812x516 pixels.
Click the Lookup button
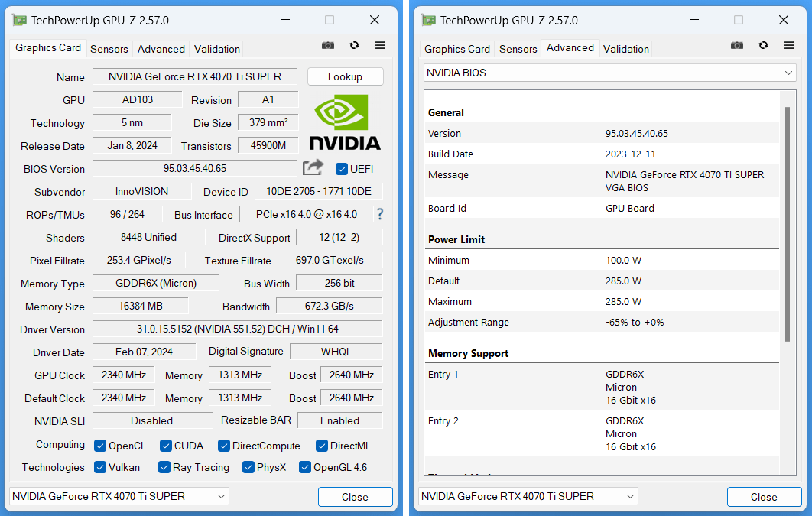pos(346,76)
